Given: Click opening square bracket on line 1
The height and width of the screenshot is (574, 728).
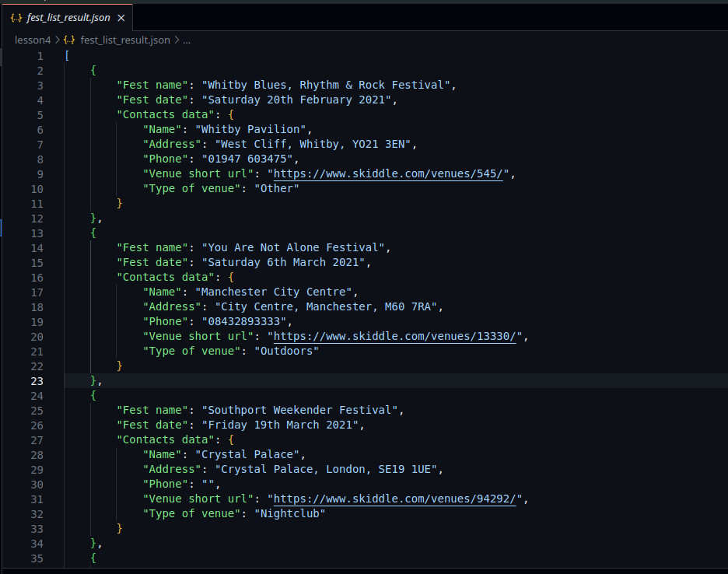Looking at the screenshot, I should point(68,56).
